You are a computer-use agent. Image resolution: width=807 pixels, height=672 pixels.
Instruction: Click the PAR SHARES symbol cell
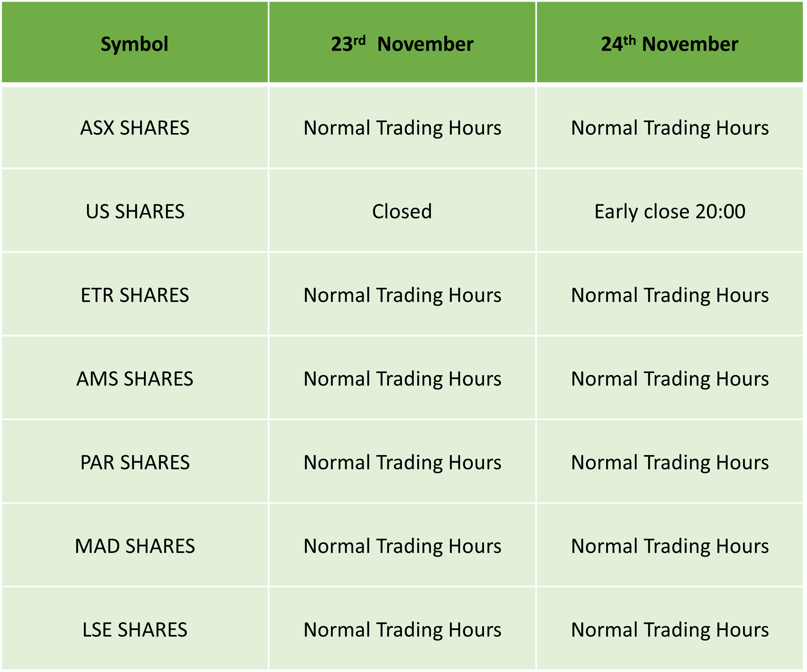click(x=135, y=462)
